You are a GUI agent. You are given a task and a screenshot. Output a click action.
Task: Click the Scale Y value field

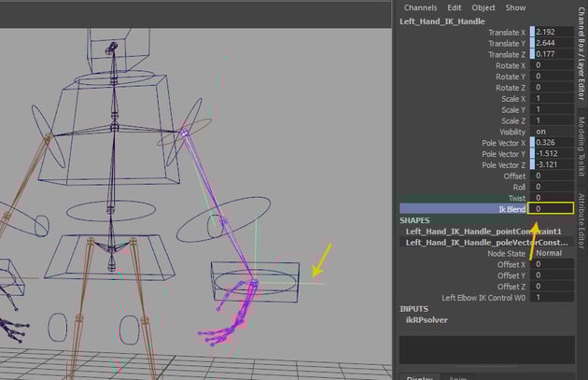552,109
